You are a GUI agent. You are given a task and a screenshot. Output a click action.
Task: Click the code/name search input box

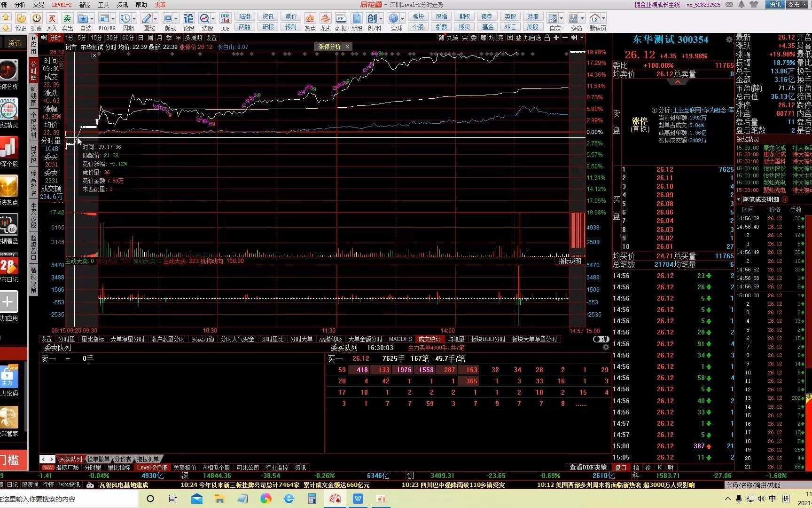(x=768, y=485)
